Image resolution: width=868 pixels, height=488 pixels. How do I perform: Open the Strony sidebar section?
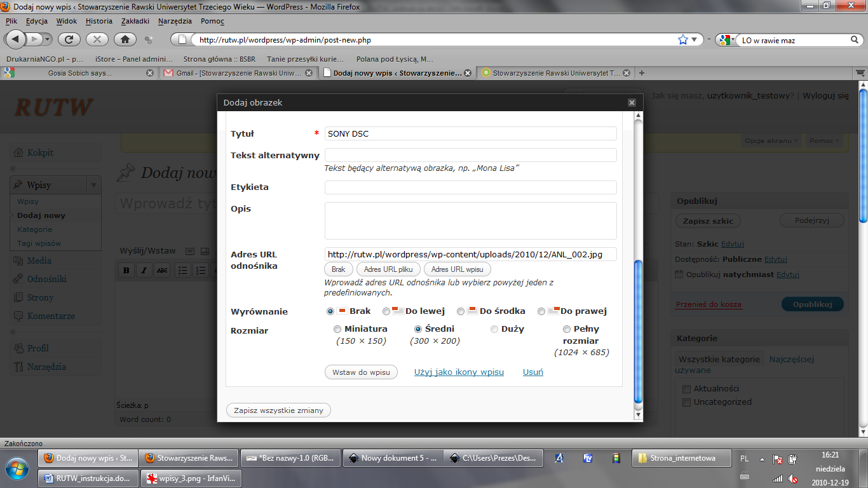click(x=40, y=297)
